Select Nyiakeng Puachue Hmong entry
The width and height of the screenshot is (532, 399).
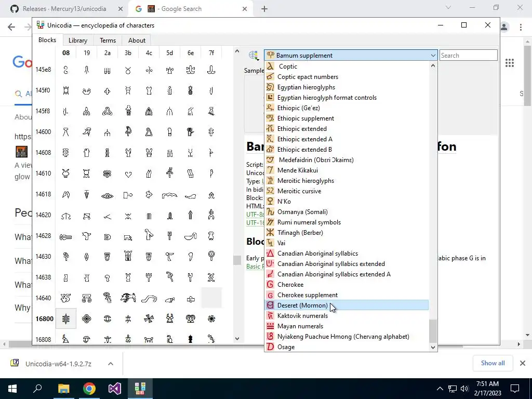tap(347, 337)
